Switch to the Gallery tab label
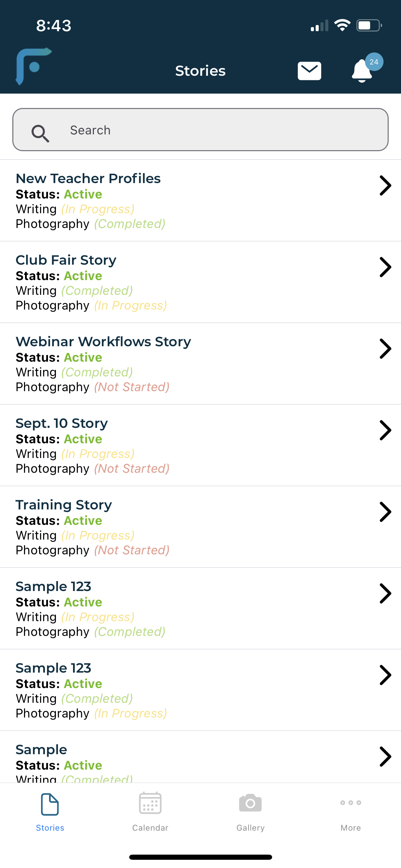The height and width of the screenshot is (868, 401). (251, 828)
